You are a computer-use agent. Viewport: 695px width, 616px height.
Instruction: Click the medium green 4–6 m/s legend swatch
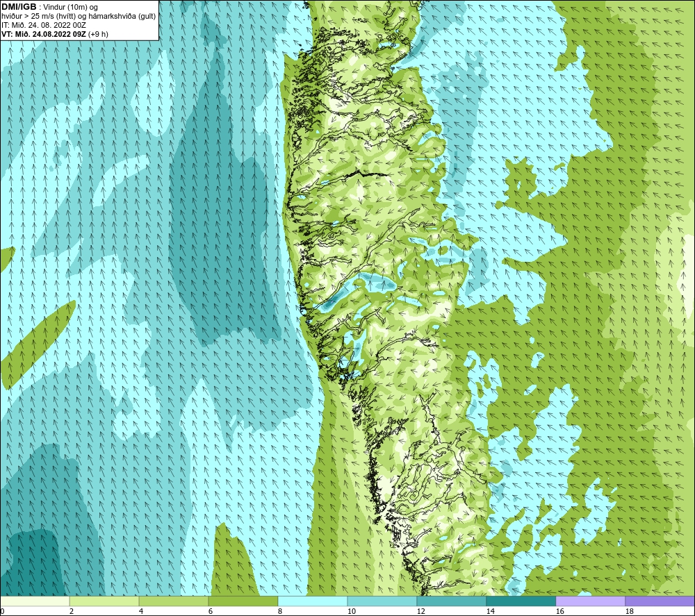[x=174, y=601]
